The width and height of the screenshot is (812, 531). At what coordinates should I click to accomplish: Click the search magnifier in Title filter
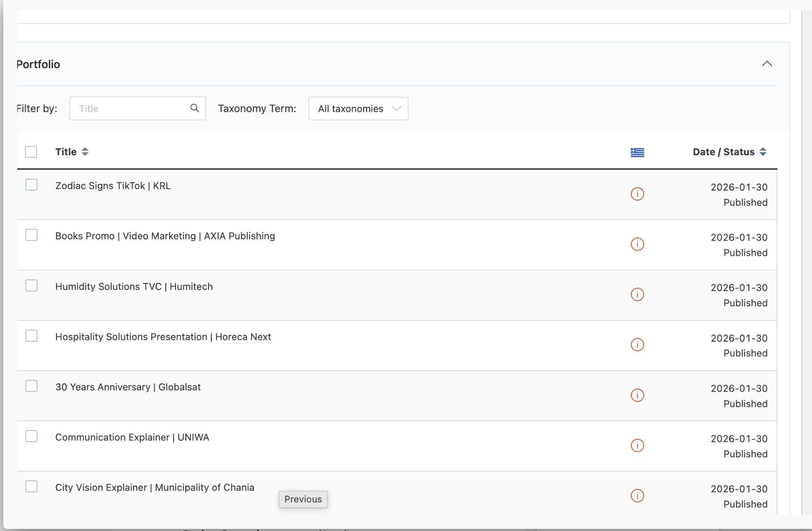[194, 108]
